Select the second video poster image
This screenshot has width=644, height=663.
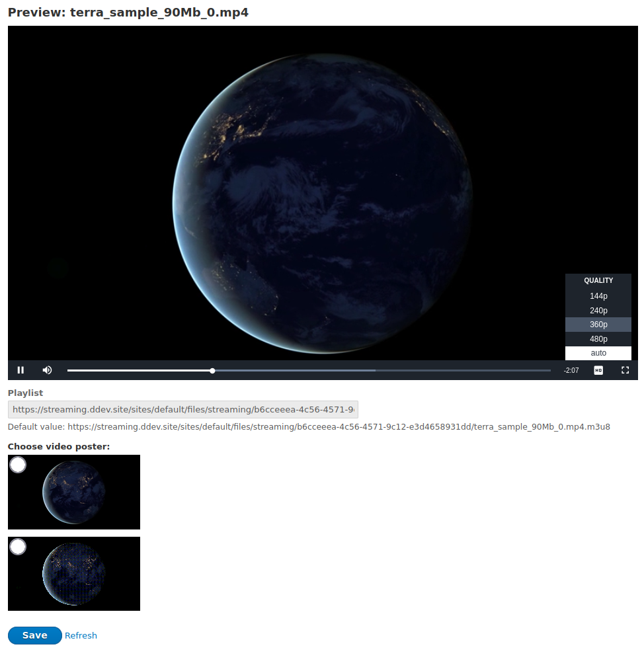pyautogui.click(x=18, y=547)
